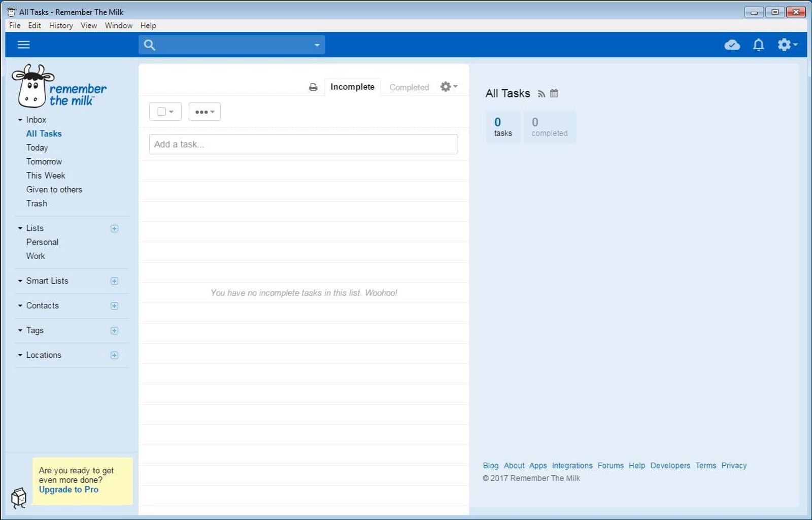Open the View menu
This screenshot has height=520, width=812.
point(89,25)
